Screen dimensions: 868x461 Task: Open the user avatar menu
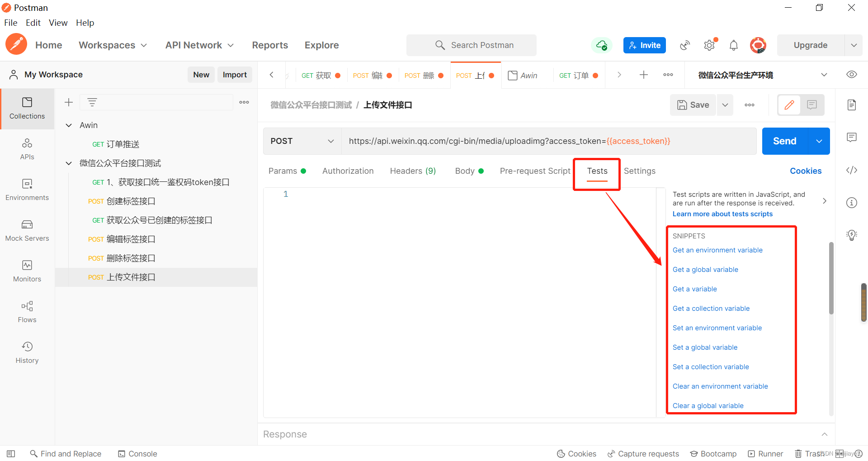[x=758, y=45]
